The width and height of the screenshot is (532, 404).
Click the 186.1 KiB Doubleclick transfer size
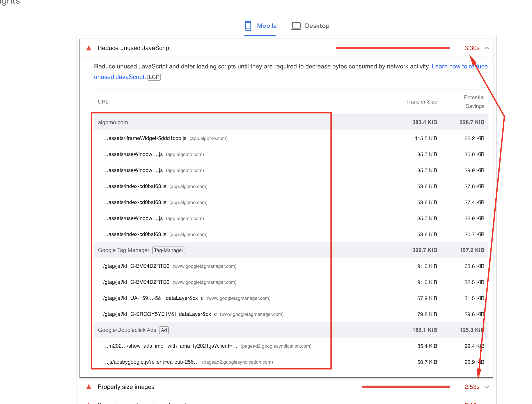click(x=424, y=330)
